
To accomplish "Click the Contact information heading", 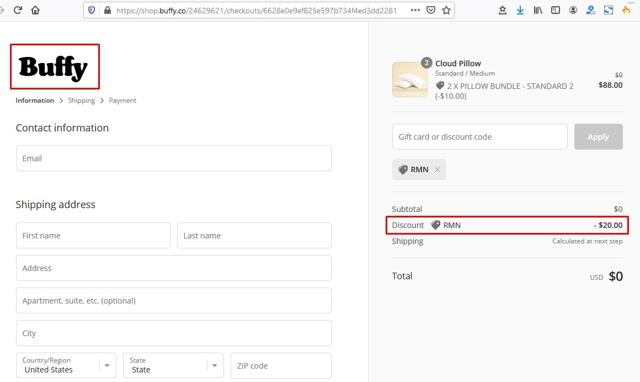I will point(62,128).
